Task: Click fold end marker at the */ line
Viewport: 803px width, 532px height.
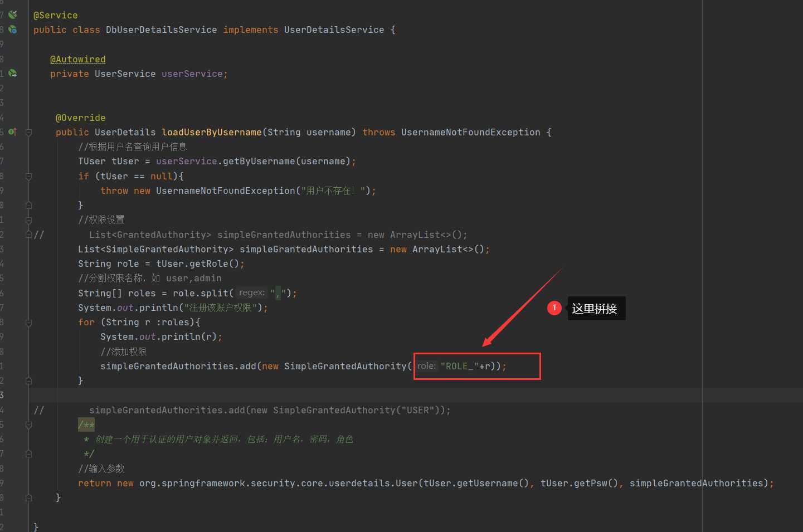Action: tap(28, 453)
